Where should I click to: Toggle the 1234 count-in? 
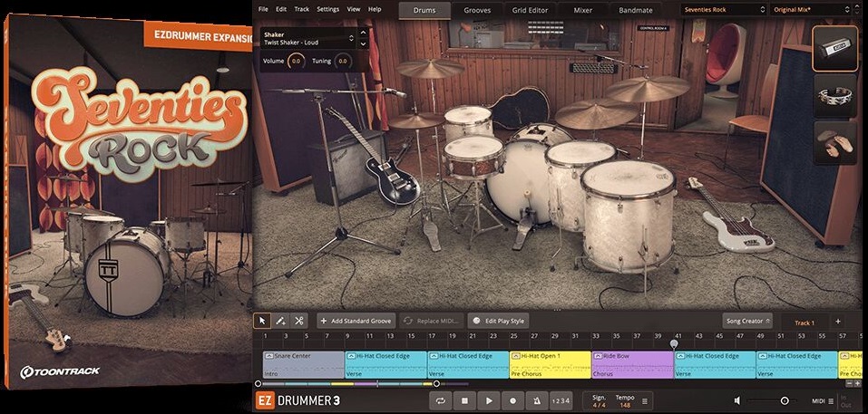coord(561,400)
